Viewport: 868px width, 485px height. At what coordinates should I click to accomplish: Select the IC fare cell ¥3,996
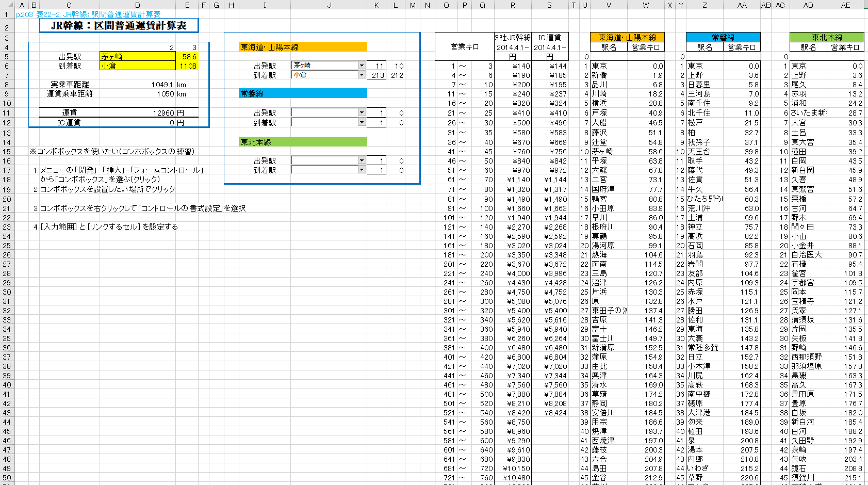[x=550, y=273]
